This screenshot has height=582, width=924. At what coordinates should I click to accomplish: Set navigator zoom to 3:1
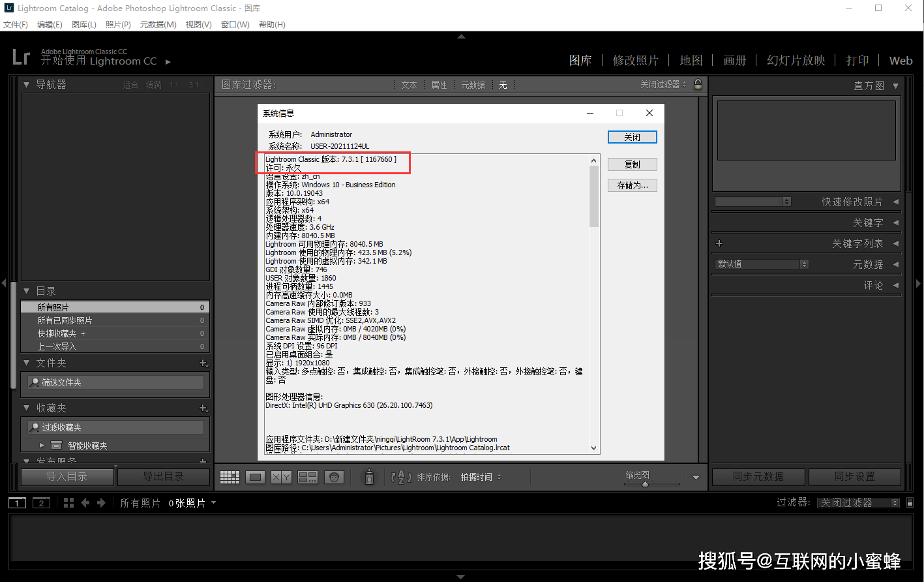[194, 85]
